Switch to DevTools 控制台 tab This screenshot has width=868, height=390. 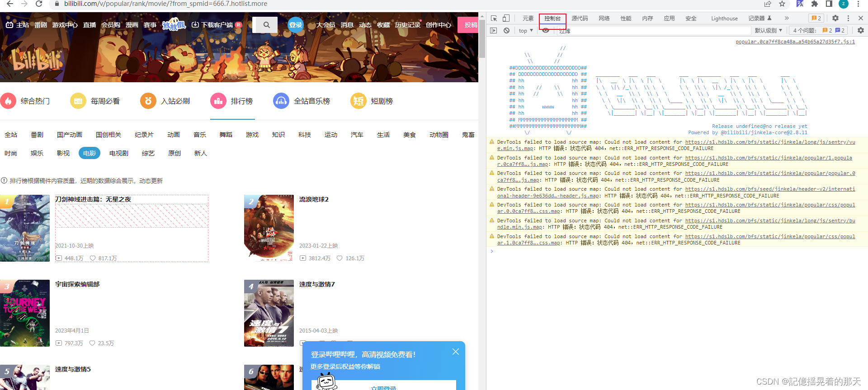[x=552, y=19]
